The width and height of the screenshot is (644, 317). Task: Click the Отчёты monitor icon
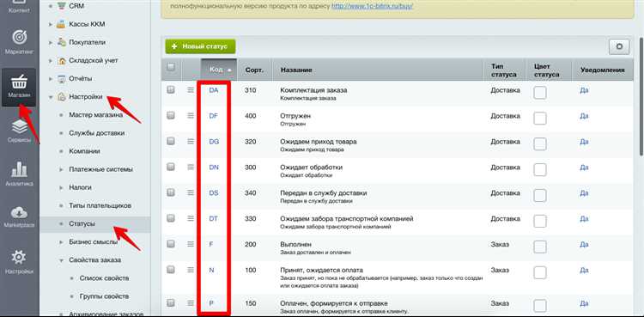(x=61, y=78)
